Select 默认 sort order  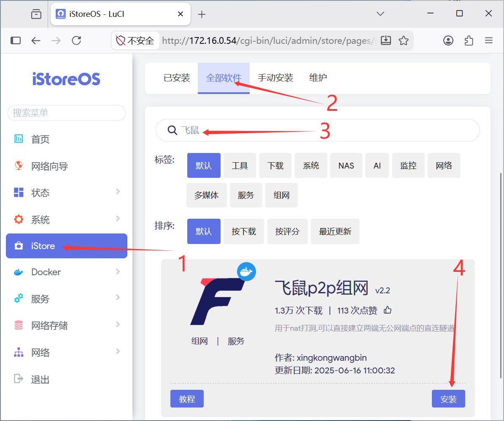tap(204, 231)
